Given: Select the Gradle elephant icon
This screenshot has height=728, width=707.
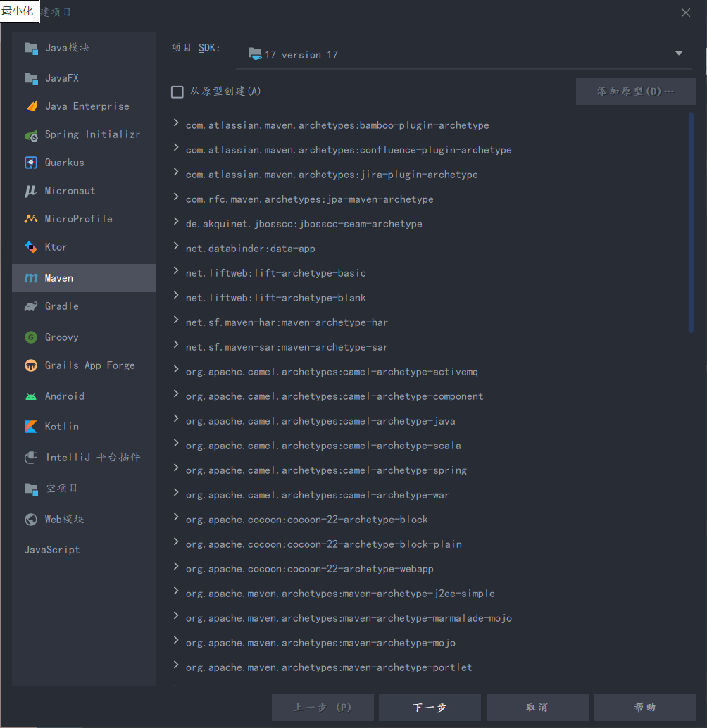Looking at the screenshot, I should pyautogui.click(x=31, y=306).
